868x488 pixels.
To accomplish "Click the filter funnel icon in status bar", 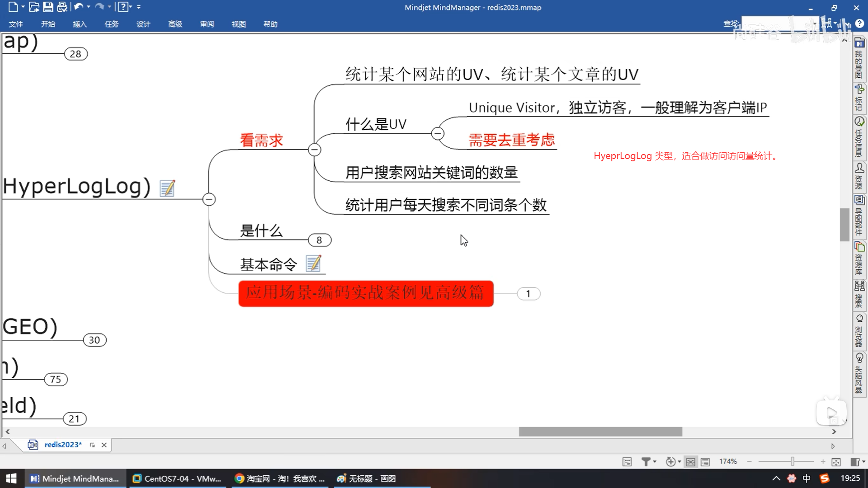I will coord(646,461).
